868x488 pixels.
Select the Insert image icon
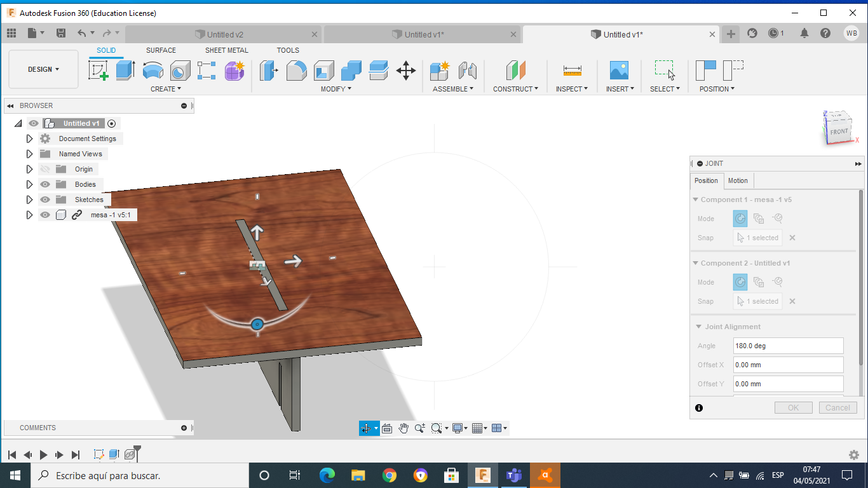[619, 70]
